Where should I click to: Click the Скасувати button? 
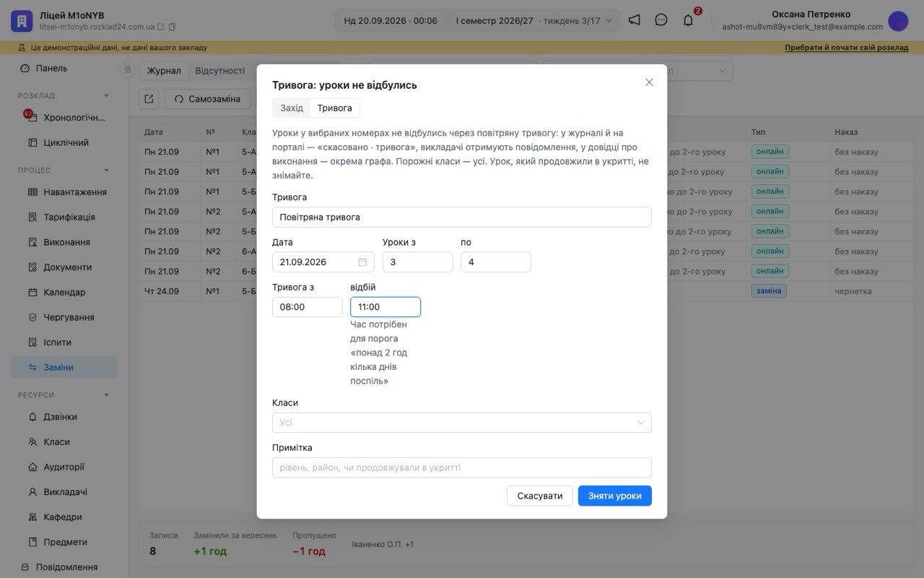tap(540, 496)
